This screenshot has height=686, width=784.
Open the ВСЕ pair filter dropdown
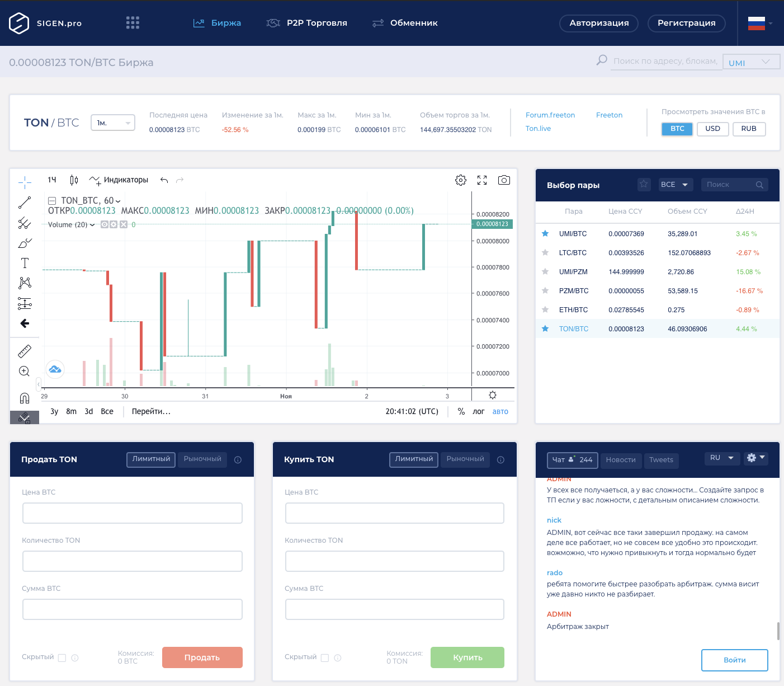(x=674, y=185)
